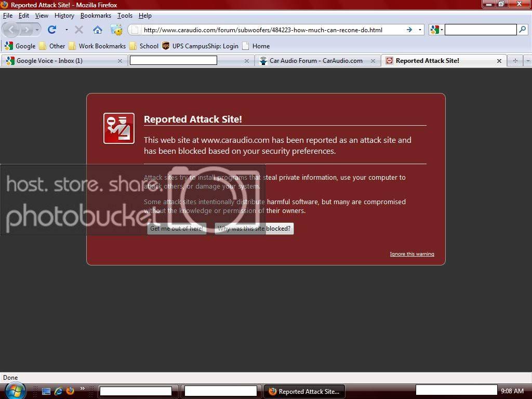Open the list all tabs dropdown
The height and width of the screenshot is (399, 532).
point(528,61)
